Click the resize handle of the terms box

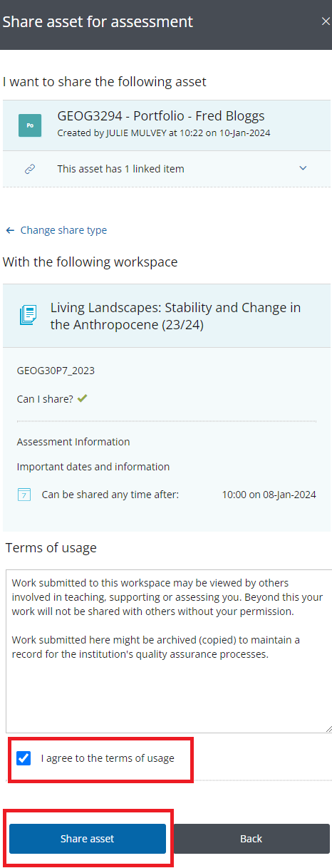pos(328,729)
